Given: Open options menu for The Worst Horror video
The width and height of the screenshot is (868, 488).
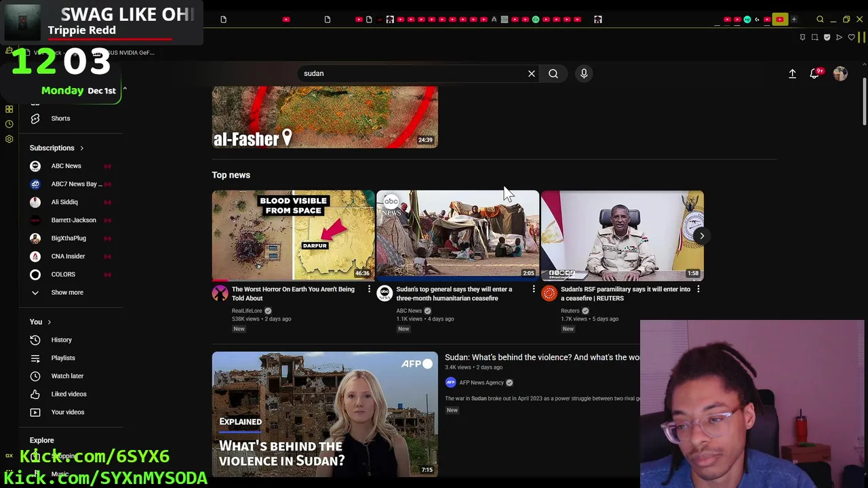Looking at the screenshot, I should tap(369, 289).
